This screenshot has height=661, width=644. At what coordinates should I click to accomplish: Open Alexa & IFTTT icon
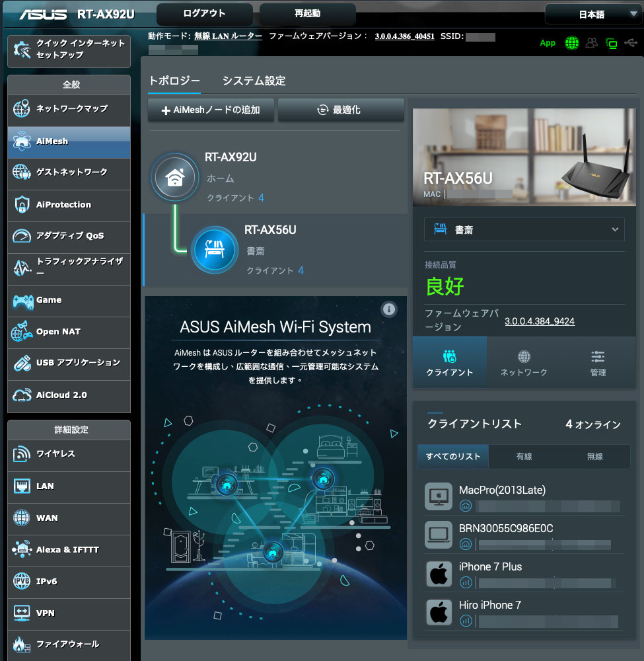pyautogui.click(x=22, y=549)
